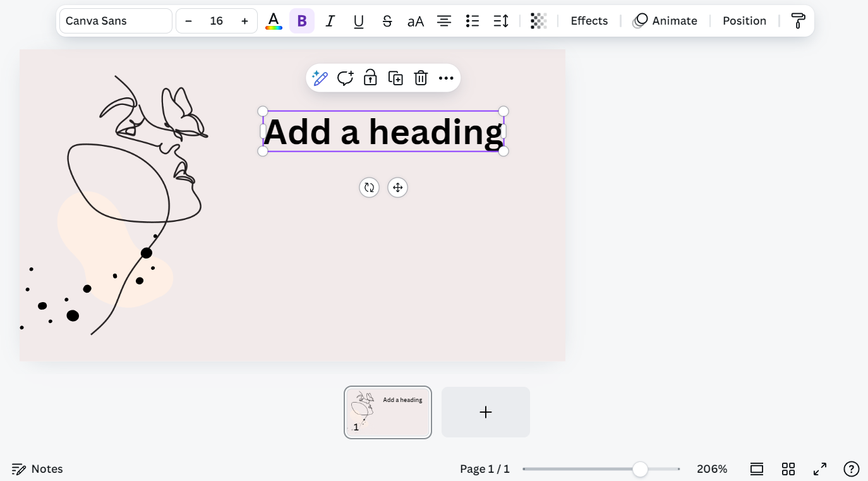868x481 pixels.
Task: Open the Effects panel
Action: 589,20
